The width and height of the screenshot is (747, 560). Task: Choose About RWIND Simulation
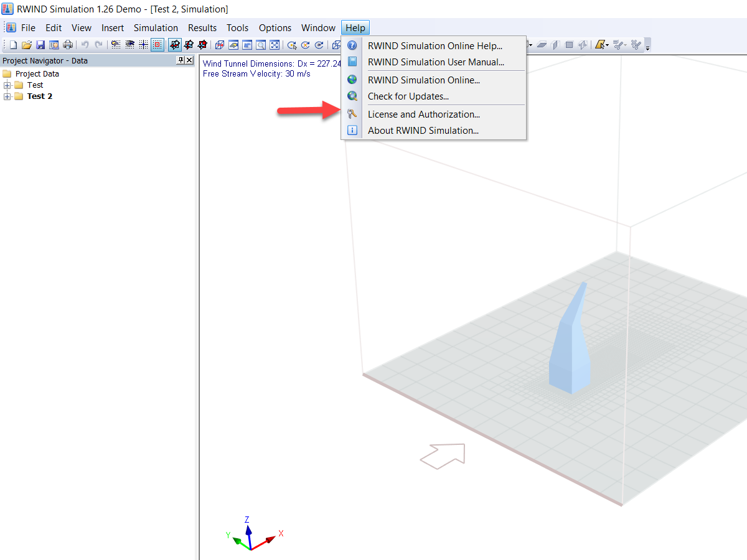(434, 130)
